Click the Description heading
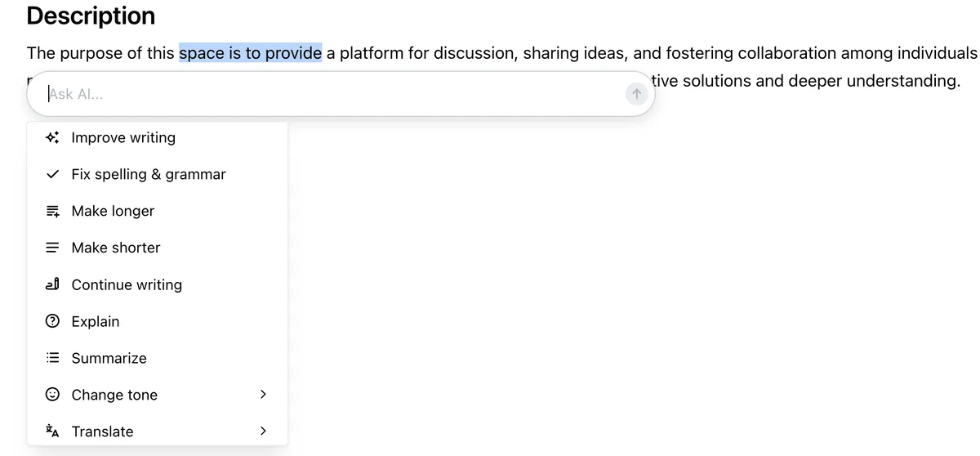The width and height of the screenshot is (980, 456). [91, 16]
